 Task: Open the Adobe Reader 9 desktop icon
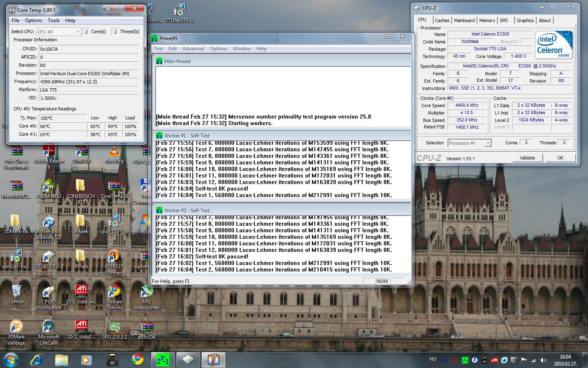point(49,158)
